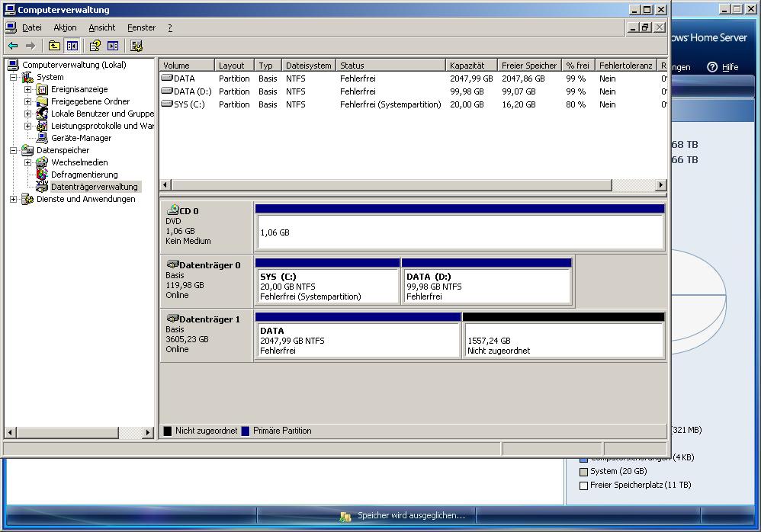Click the Defragmentierung icon
761x532 pixels.
(x=42, y=175)
